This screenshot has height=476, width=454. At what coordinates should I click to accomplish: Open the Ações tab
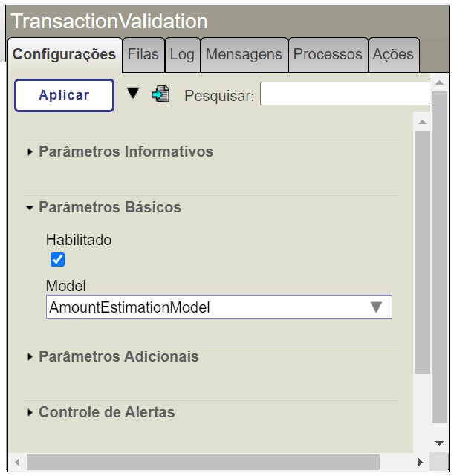pyautogui.click(x=393, y=54)
